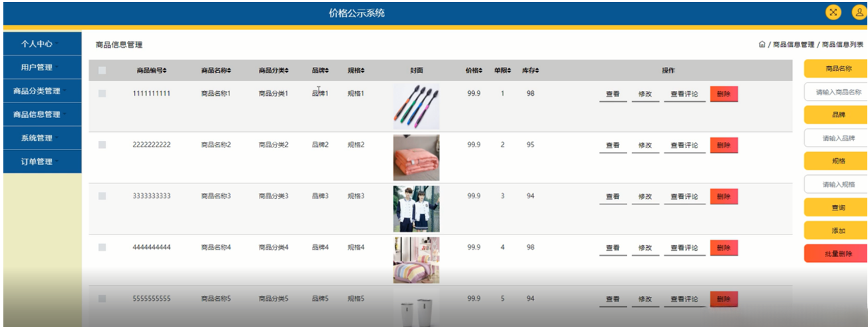Image resolution: width=868 pixels, height=327 pixels.
Task: Expand the 个人中心 sidebar menu
Action: [x=42, y=44]
